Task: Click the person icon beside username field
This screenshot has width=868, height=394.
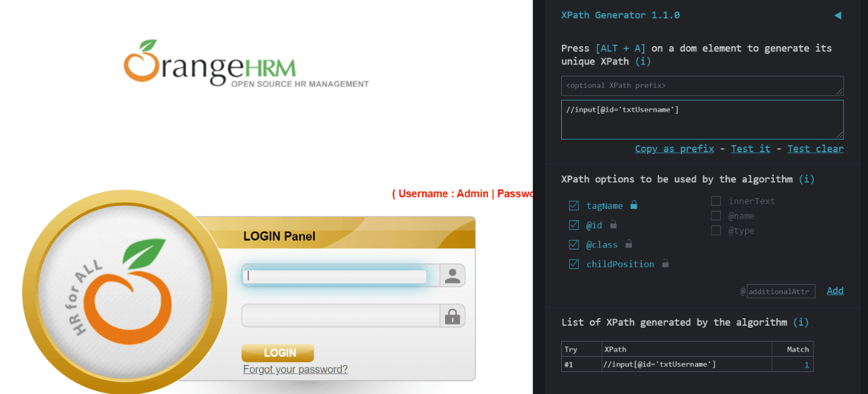Action: coord(452,275)
